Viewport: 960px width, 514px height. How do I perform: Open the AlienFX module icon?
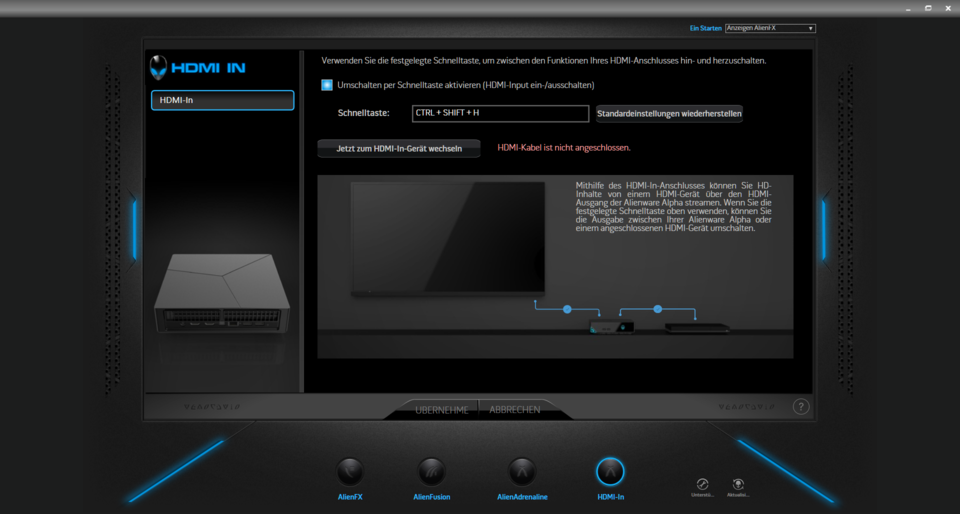tap(350, 472)
